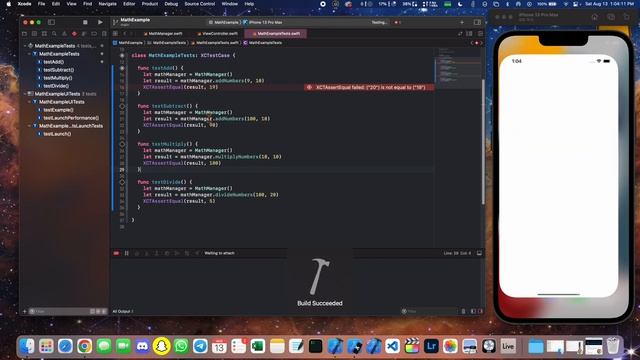
Task: Toggle the navigator sidebar visibility
Action: [x=51, y=22]
